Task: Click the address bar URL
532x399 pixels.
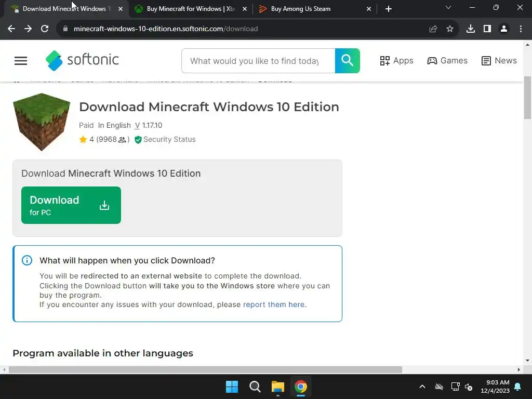Action: tap(166, 29)
